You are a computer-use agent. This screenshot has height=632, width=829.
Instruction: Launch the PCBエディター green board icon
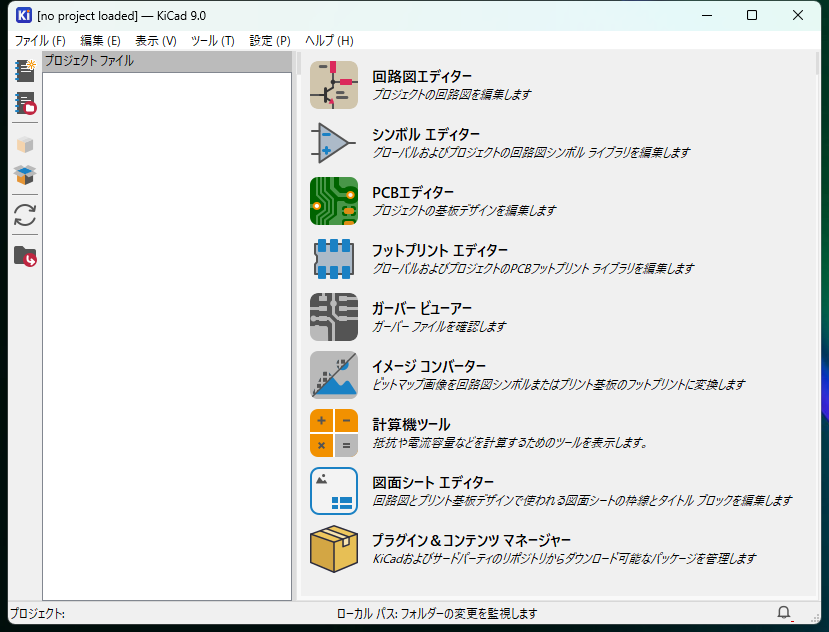(x=334, y=201)
